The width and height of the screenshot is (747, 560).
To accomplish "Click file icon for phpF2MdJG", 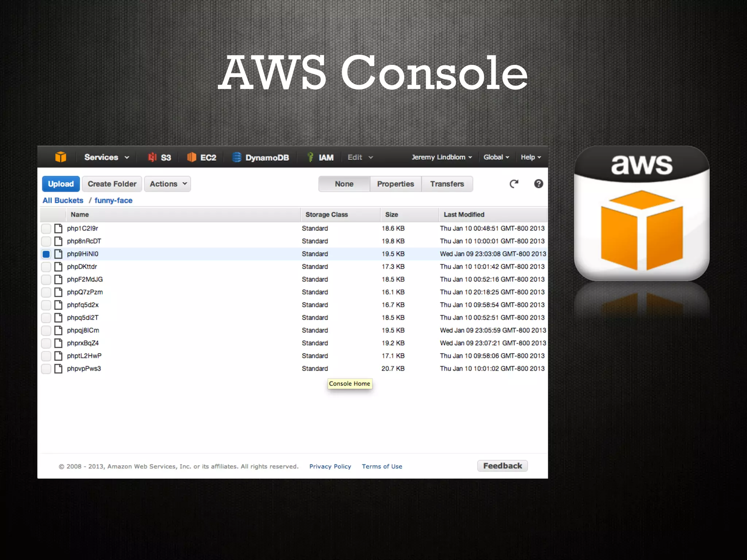I will pos(58,280).
